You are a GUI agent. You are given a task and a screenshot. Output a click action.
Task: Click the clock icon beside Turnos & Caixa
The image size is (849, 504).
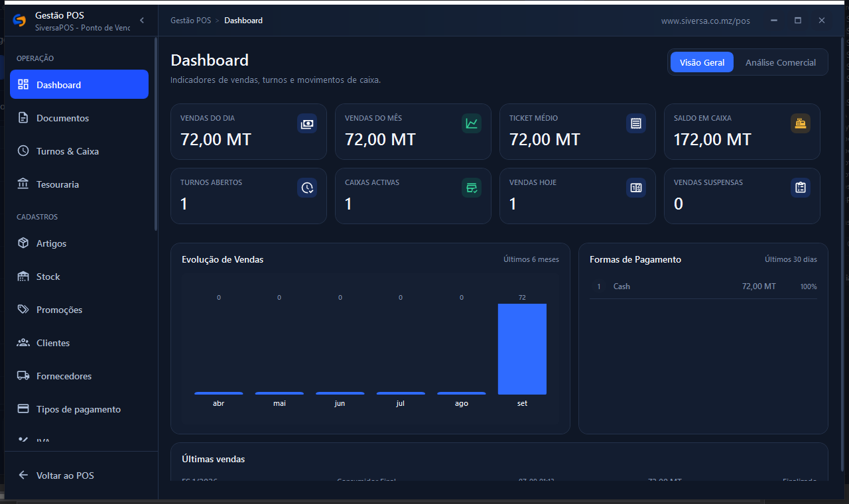coord(23,151)
